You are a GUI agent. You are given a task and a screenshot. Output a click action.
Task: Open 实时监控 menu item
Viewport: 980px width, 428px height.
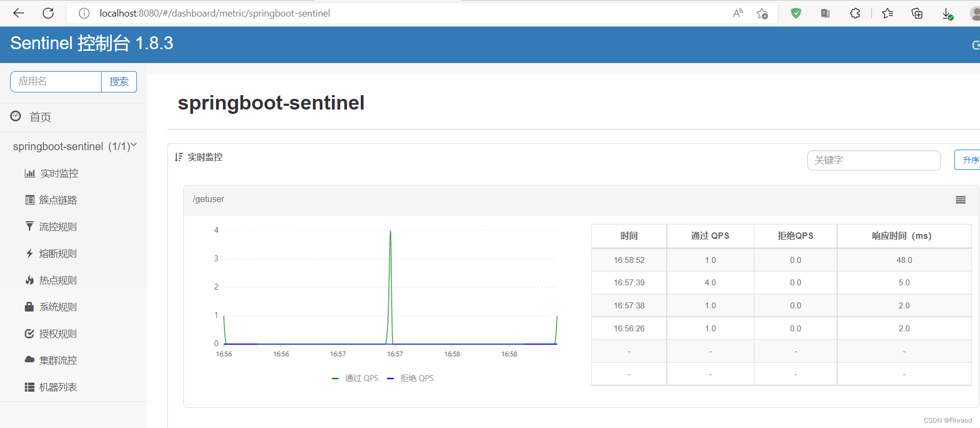point(59,173)
